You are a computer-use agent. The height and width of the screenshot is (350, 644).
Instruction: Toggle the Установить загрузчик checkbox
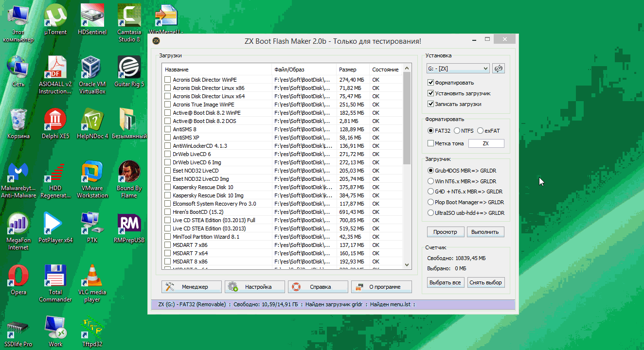coord(430,93)
